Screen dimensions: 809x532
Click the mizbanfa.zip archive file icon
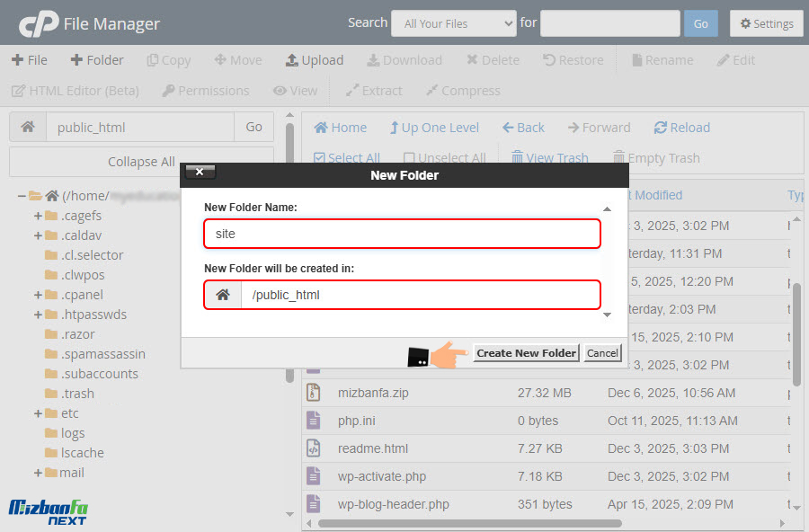click(314, 393)
